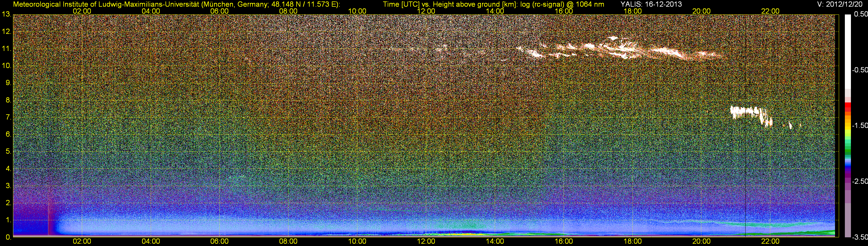Click the -1.50 value on the color scale
This screenshot has width=868, height=246.
[860, 126]
